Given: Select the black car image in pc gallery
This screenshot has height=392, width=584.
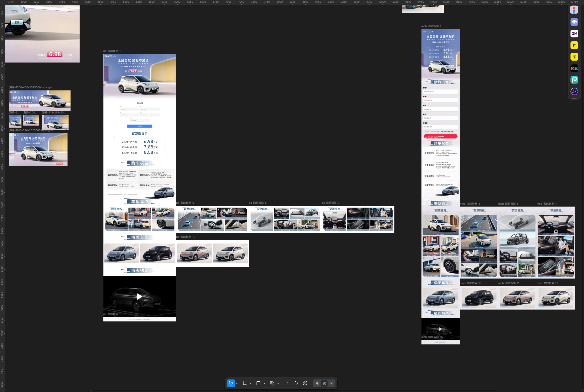Looking at the screenshot, I should [x=158, y=253].
